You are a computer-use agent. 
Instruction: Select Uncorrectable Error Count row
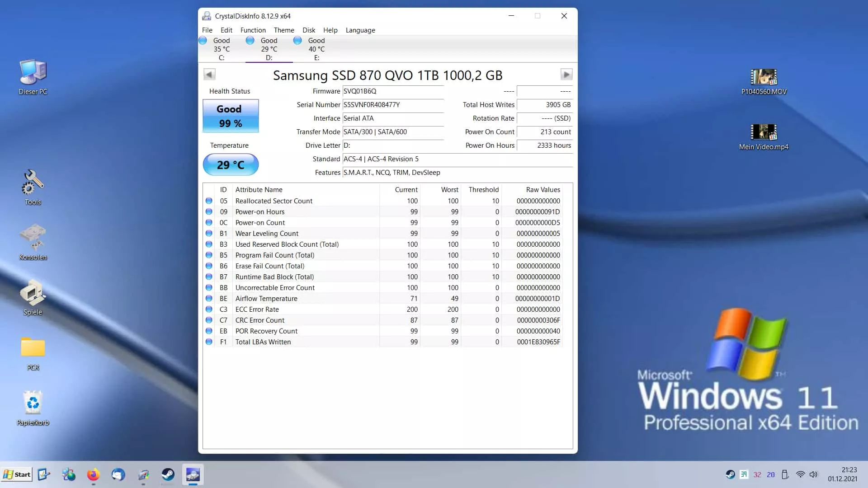[x=383, y=287]
